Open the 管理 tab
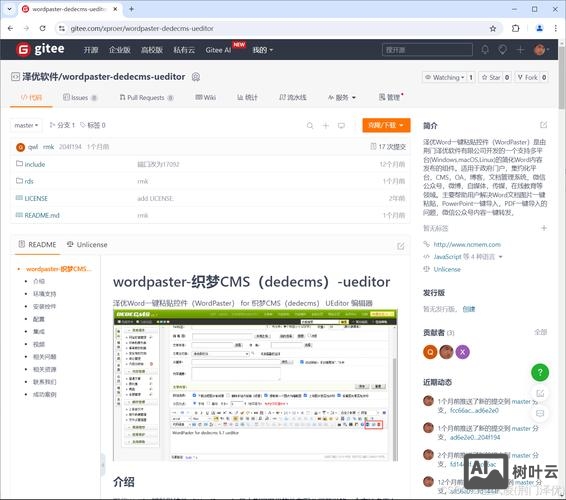Viewport: 566px width, 500px height. point(390,97)
